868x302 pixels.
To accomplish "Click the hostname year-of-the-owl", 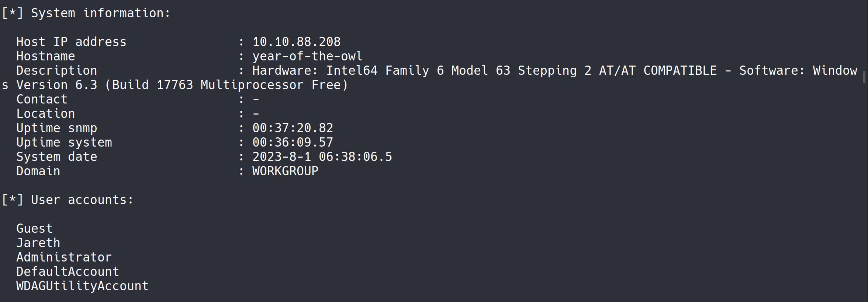I will pos(307,56).
